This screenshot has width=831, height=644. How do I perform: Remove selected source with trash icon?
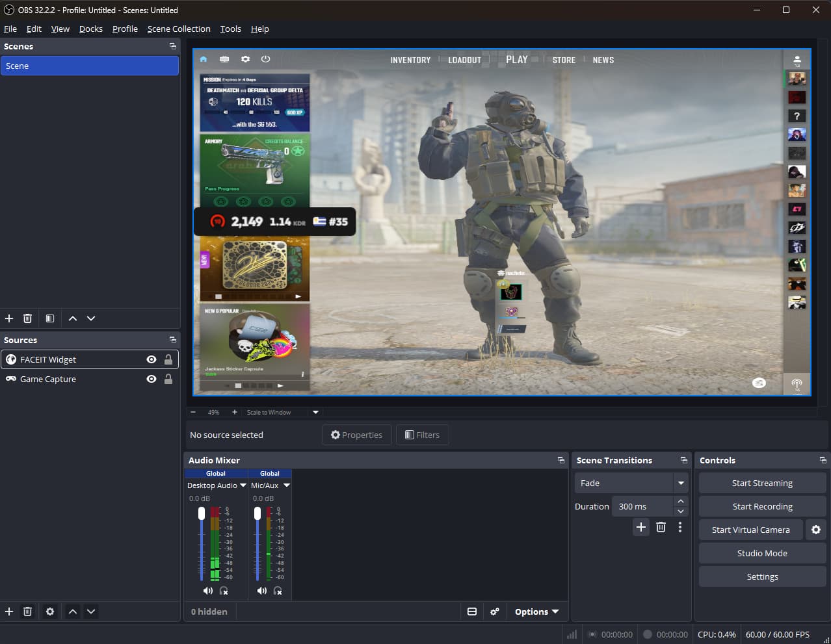pos(27,612)
